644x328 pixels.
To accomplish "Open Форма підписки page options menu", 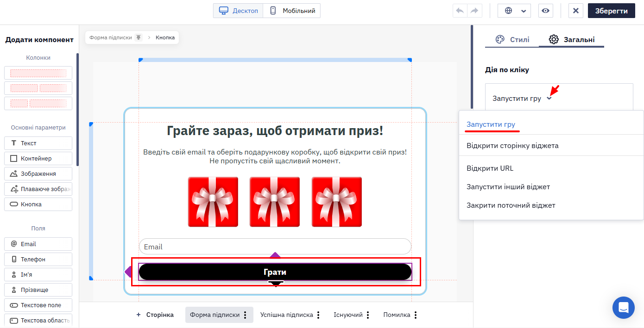I will [x=245, y=315].
